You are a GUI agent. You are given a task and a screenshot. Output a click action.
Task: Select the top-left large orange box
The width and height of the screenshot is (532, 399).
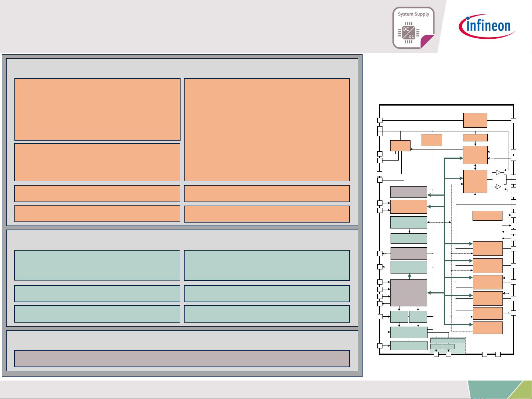pos(97,109)
